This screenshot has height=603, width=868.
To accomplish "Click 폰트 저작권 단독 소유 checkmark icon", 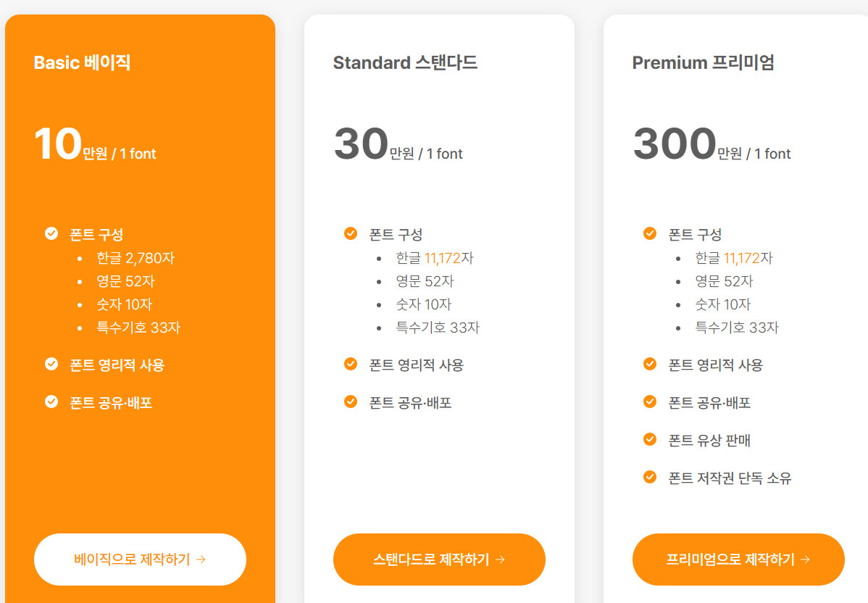I will (650, 477).
